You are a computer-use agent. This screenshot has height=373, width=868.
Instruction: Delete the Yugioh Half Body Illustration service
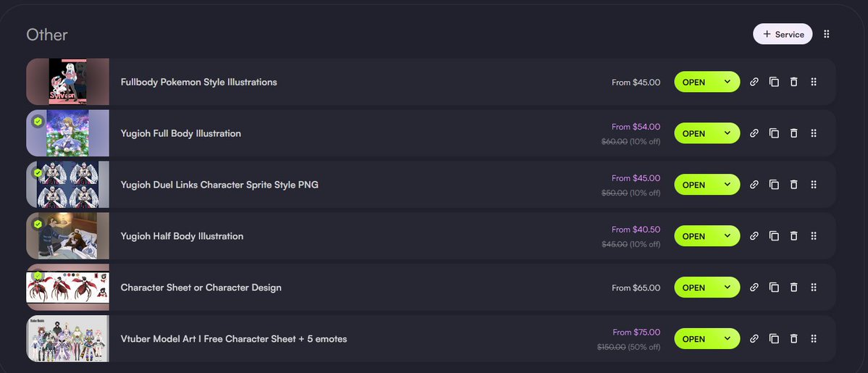click(x=794, y=236)
